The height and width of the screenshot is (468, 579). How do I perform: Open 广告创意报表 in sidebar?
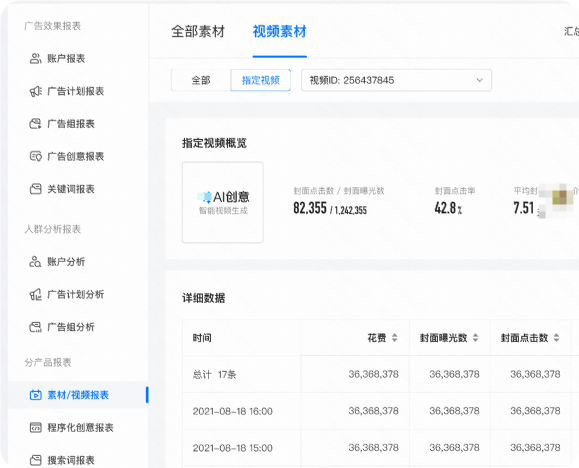click(x=76, y=156)
